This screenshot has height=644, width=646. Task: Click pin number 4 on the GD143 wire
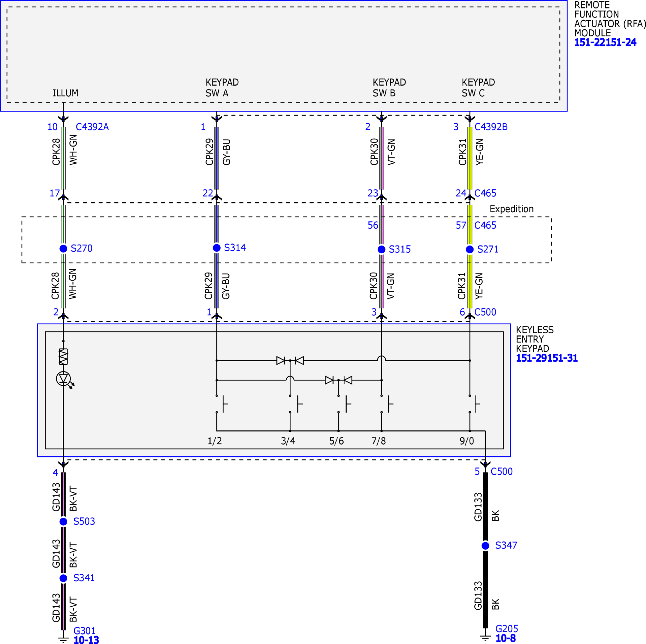[55, 473]
